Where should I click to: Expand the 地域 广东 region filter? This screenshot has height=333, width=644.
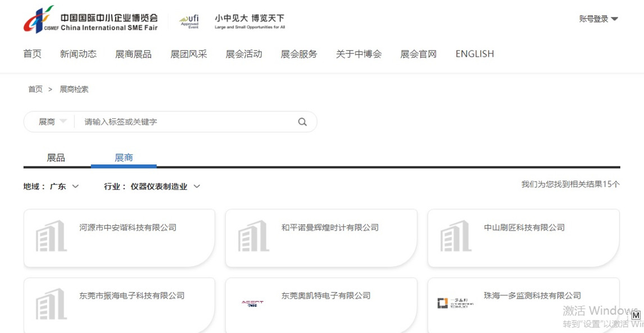(x=52, y=186)
